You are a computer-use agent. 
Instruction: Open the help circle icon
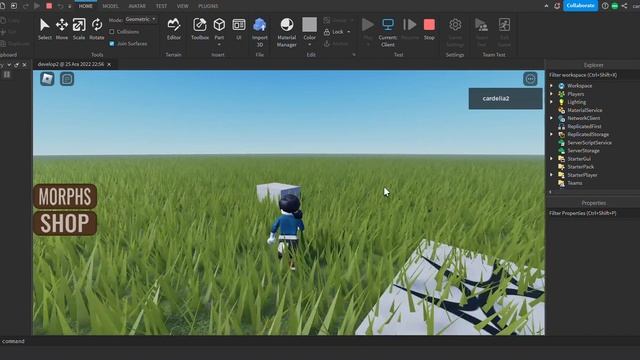[x=605, y=6]
